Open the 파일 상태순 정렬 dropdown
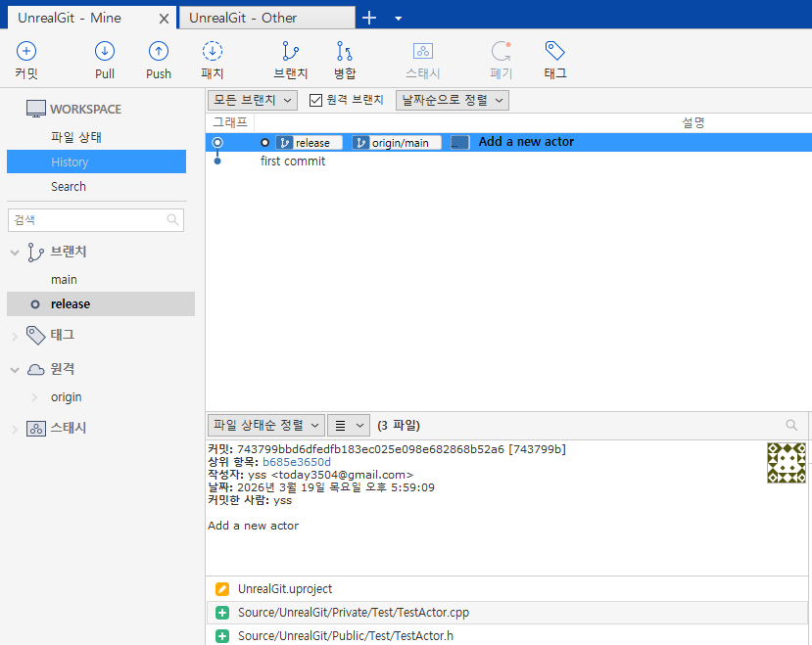 [x=266, y=426]
